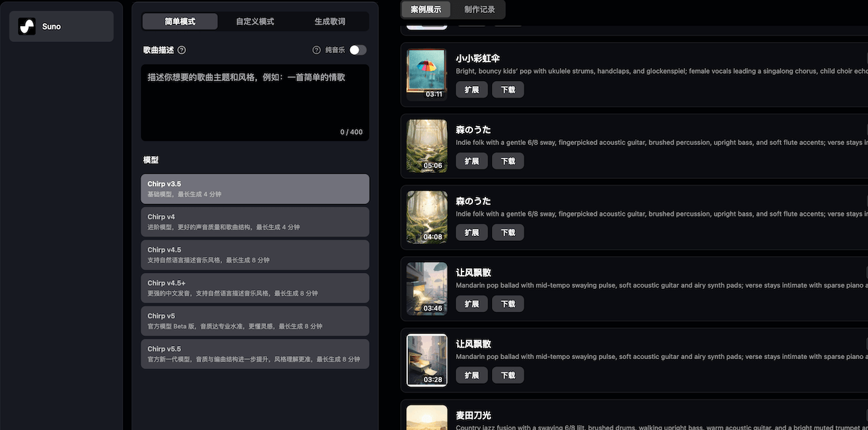Select Chirp v4.5 model

tap(255, 255)
